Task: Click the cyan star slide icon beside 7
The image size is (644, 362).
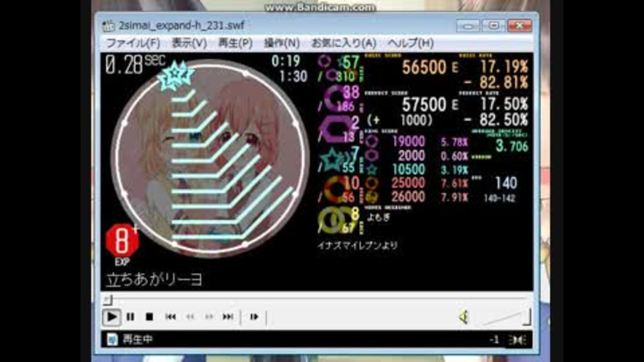Action: [x=333, y=160]
